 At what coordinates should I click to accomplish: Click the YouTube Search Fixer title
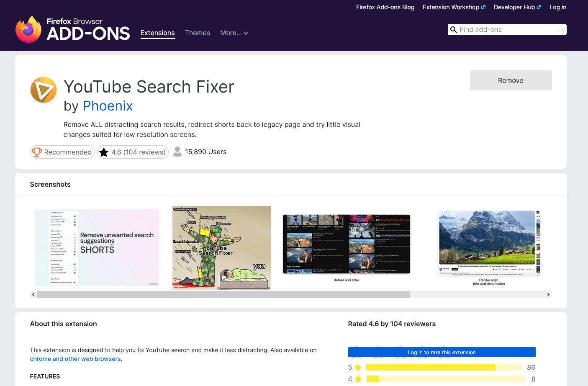149,87
